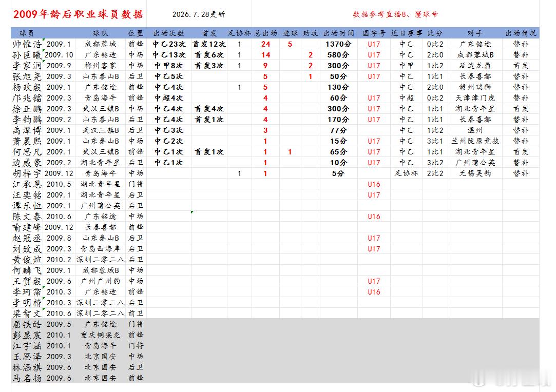Select player name 黄俊煊

click(27, 260)
